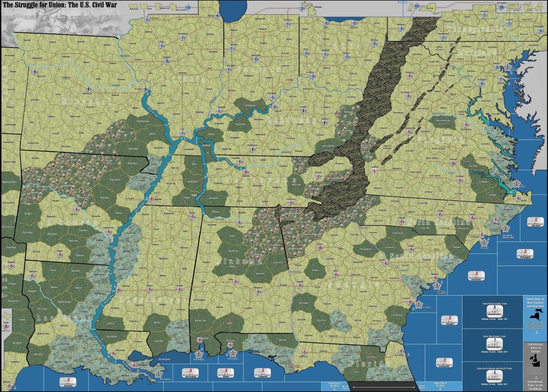
Task: Click the Union North Atlantic Trade ship
Action: (495, 312)
